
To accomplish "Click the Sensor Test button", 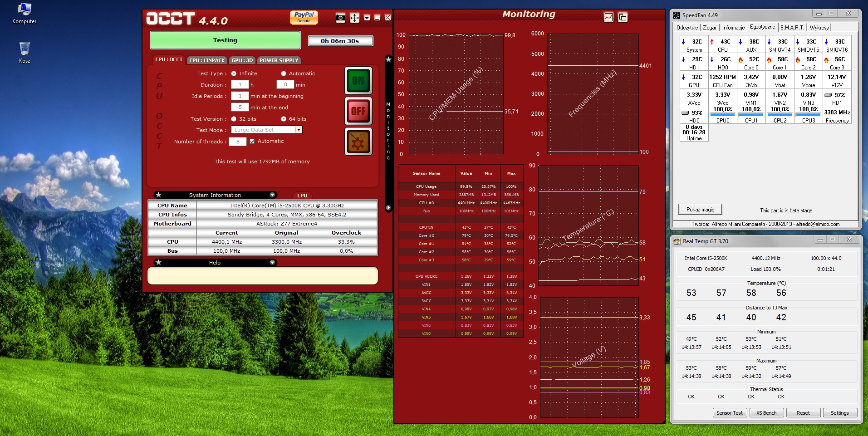I will [x=729, y=413].
